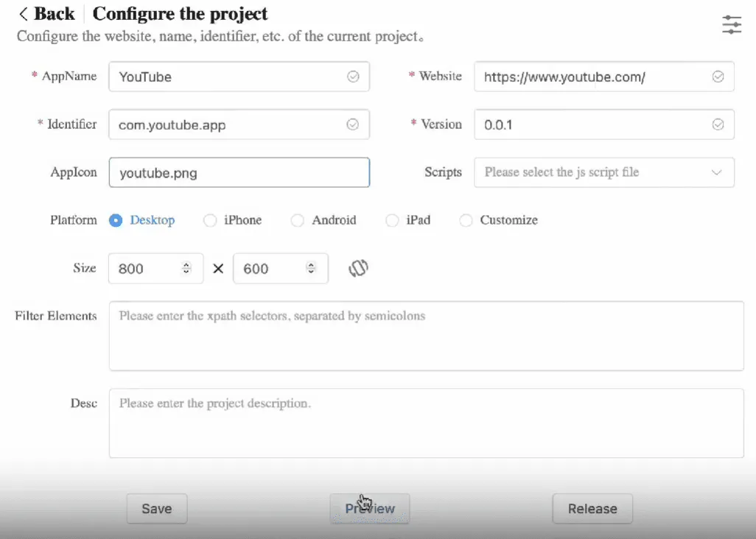Viewport: 756px width, 539px height.
Task: Choose the iPad platform radio button
Action: tap(392, 220)
